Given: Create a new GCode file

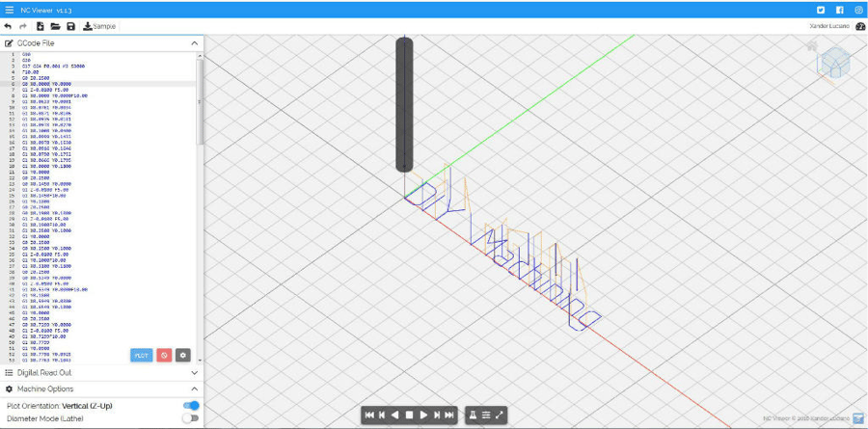Looking at the screenshot, I should [x=41, y=27].
